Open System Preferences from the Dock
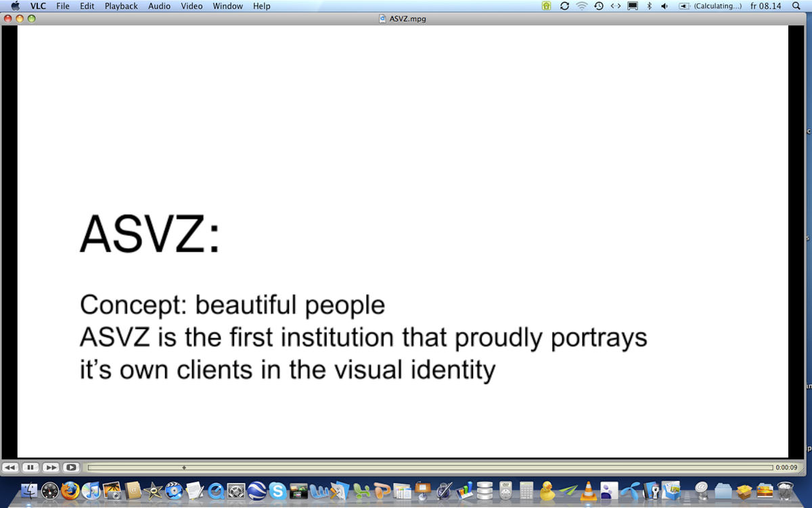The image size is (812, 508). coord(236,490)
